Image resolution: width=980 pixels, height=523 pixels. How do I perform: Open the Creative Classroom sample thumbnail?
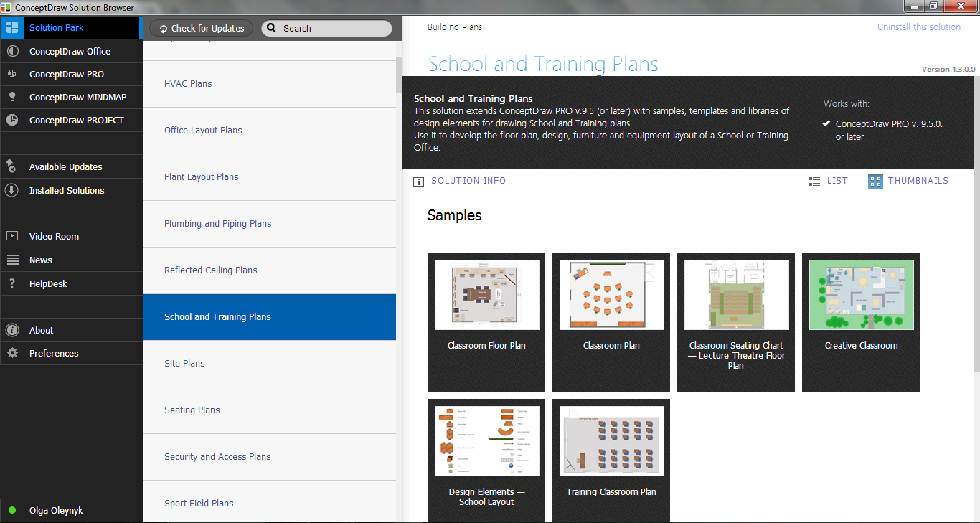[x=861, y=296]
